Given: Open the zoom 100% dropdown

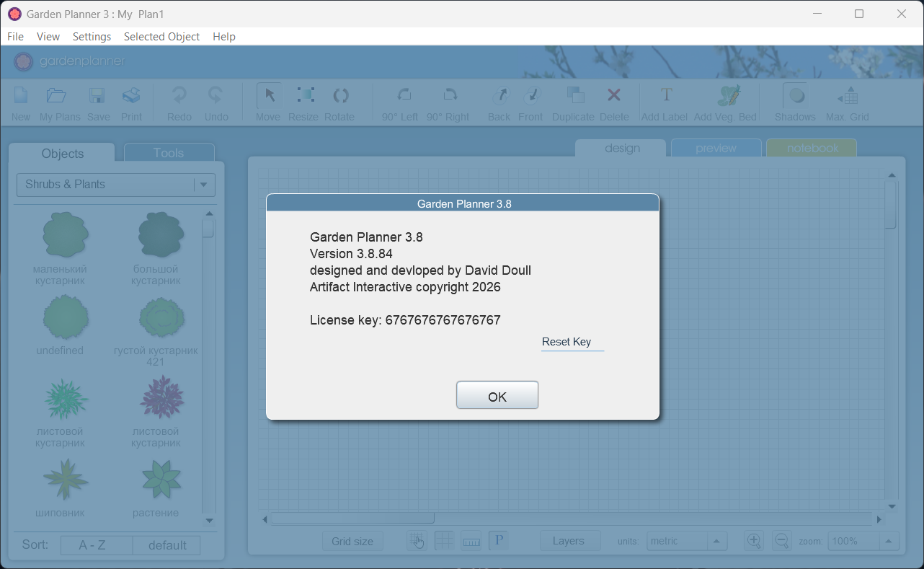Looking at the screenshot, I should point(863,542).
